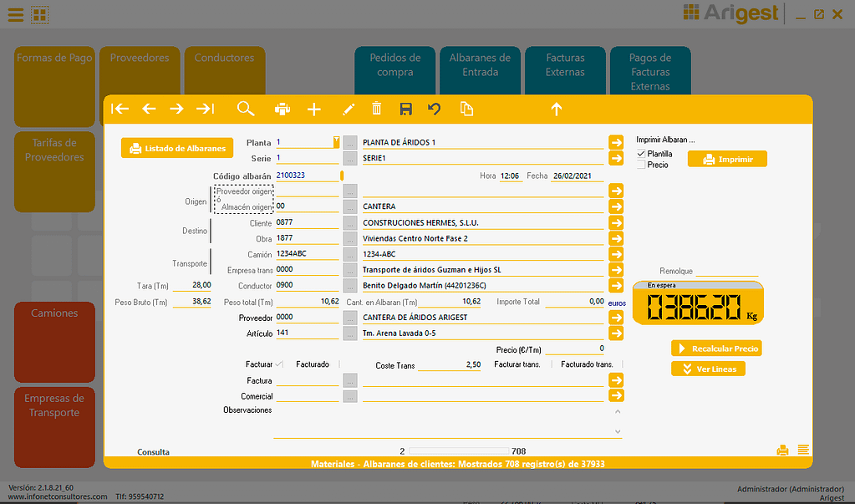Screen dimensions: 855x504
Task: Duplicate record with copy icon
Action: click(466, 109)
